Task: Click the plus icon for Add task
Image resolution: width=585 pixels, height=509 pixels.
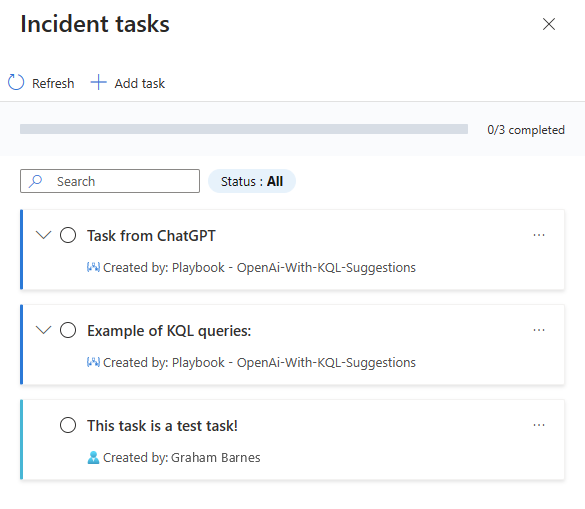Action: [x=98, y=82]
